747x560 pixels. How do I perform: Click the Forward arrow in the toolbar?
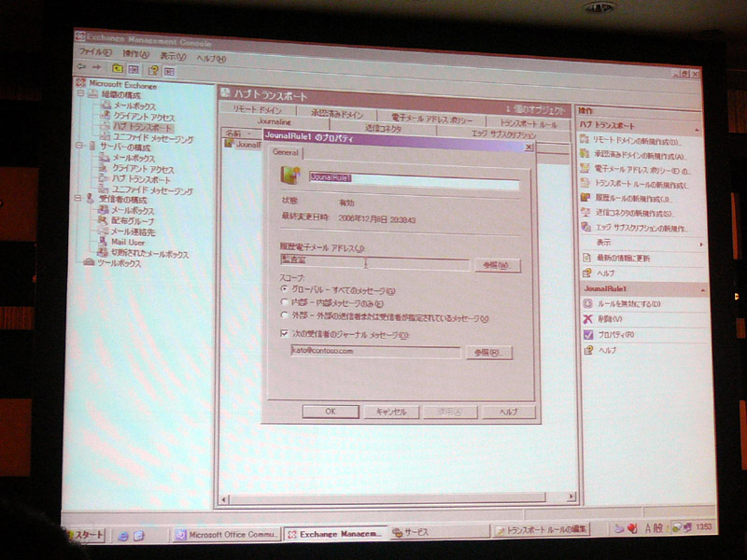click(x=96, y=67)
